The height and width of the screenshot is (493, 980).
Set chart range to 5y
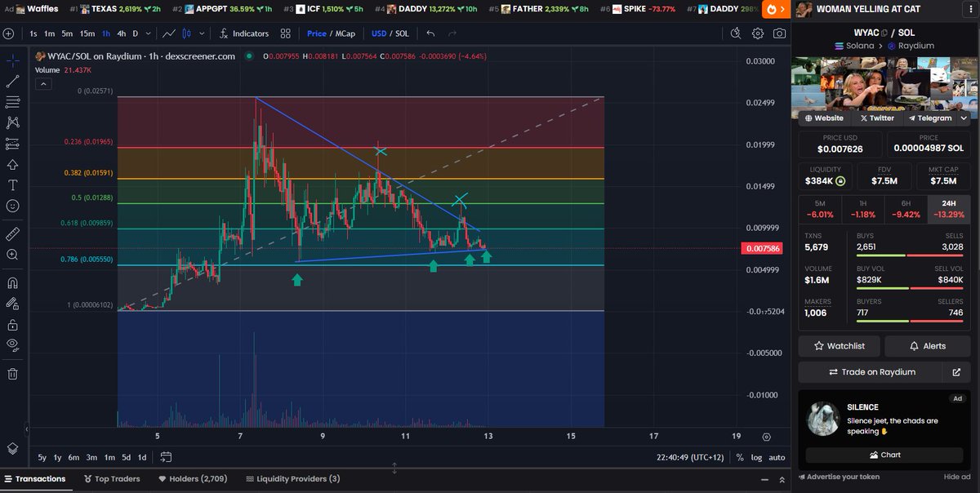coord(42,457)
